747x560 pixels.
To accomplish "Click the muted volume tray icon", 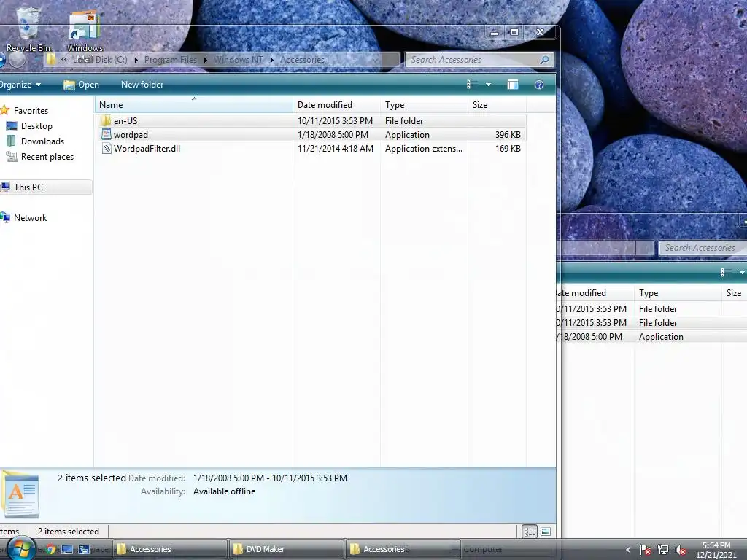I will [681, 550].
